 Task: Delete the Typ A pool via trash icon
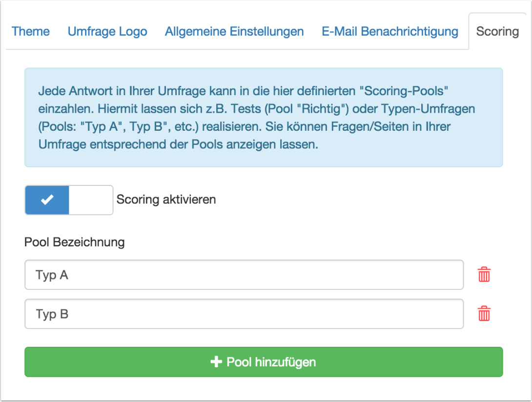coord(484,275)
